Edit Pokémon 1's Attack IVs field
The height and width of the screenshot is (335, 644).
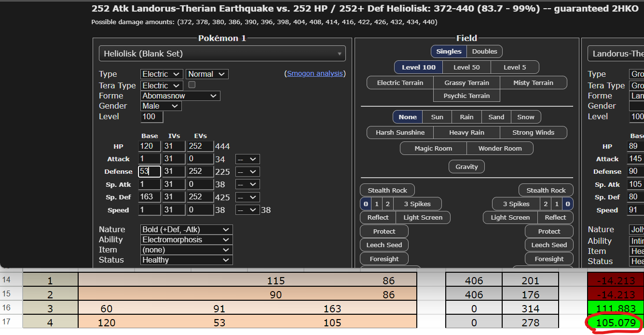[174, 159]
